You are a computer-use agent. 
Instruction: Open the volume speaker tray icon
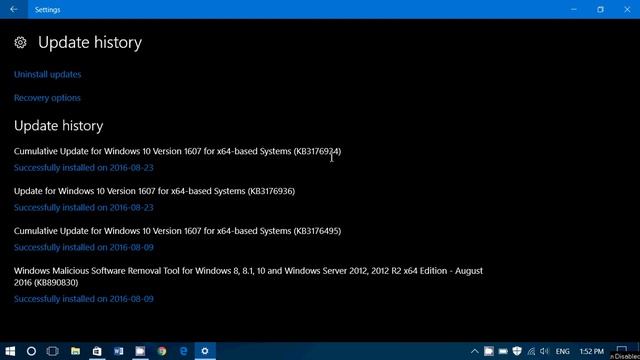[544, 351]
